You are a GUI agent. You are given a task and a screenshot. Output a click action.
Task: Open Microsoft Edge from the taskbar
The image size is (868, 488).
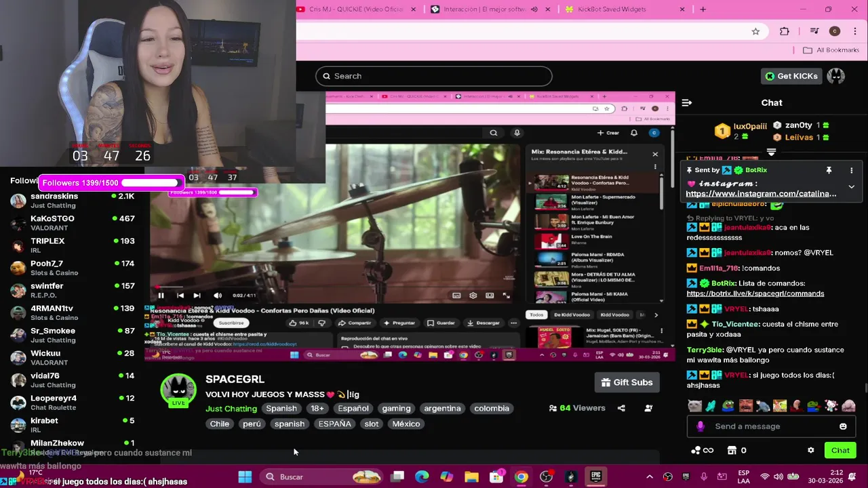coord(422,477)
